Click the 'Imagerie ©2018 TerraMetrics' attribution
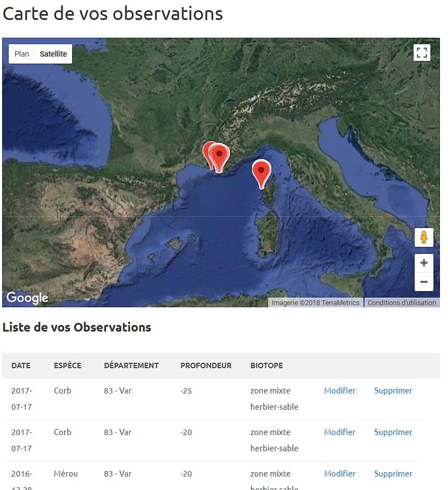 pos(316,303)
